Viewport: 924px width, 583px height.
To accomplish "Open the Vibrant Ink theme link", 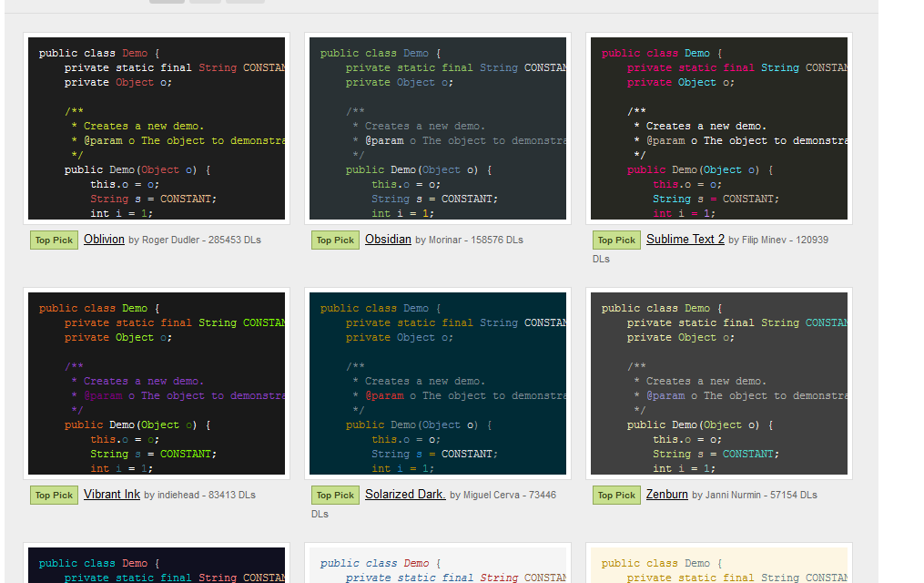I will click(111, 495).
